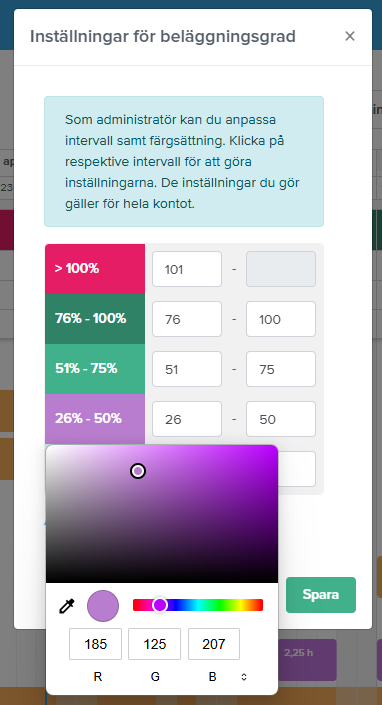Select the 76% - 100% dark green swatch
This screenshot has height=705, width=382.
pyautogui.click(x=95, y=319)
